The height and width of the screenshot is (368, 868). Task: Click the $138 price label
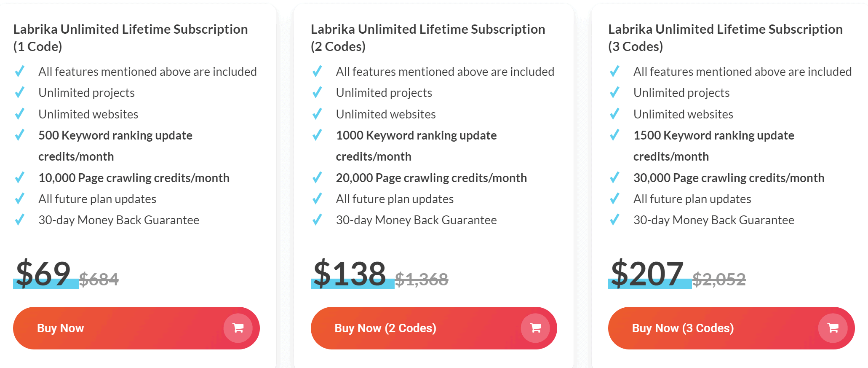pos(350,273)
